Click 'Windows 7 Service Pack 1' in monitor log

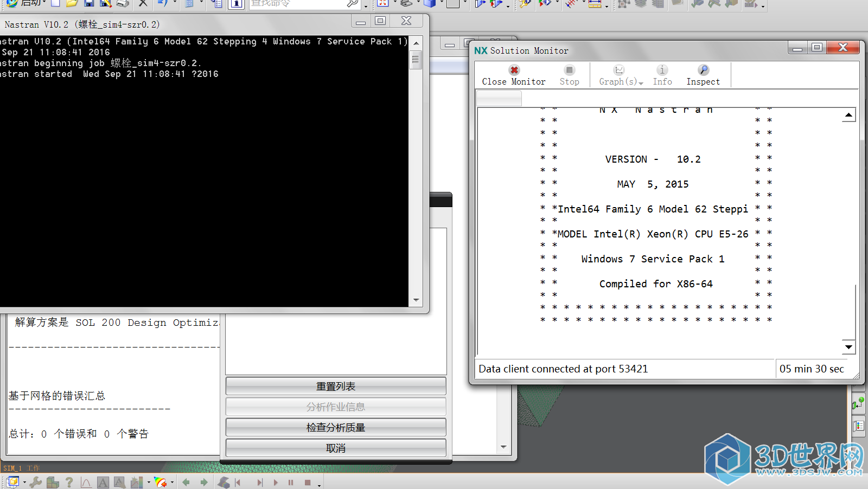[x=653, y=259]
